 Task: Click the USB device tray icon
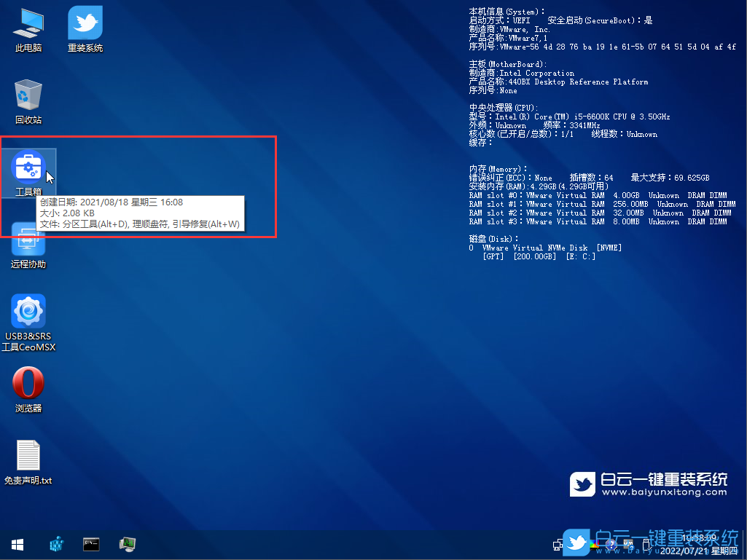click(x=644, y=544)
